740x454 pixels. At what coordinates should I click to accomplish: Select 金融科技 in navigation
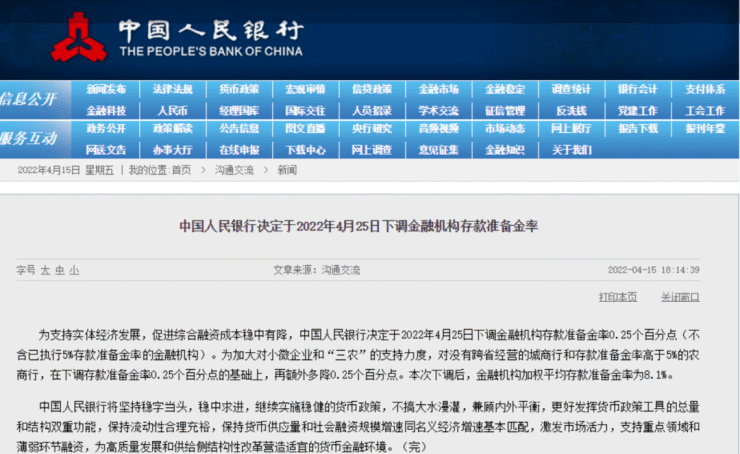(106, 111)
